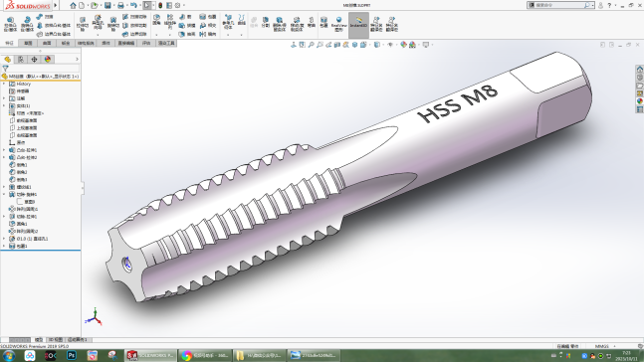644x362 pixels.
Task: Click the Print icon
Action: tap(120, 5)
